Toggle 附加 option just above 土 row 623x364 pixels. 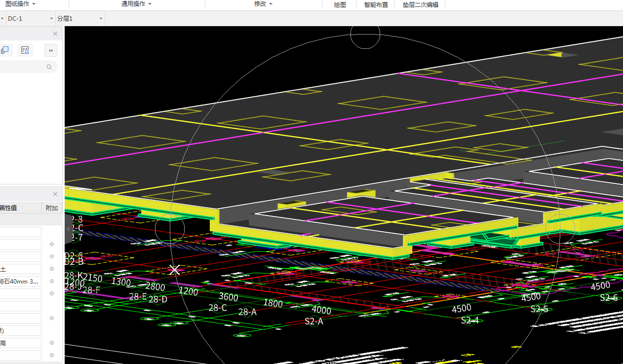pyautogui.click(x=52, y=256)
